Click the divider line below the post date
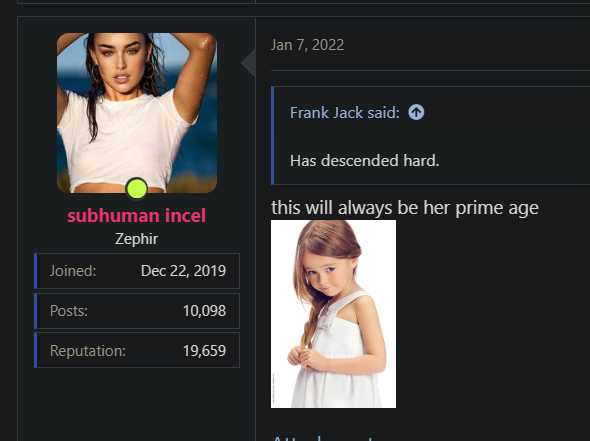Image resolution: width=590 pixels, height=441 pixels. (430, 70)
